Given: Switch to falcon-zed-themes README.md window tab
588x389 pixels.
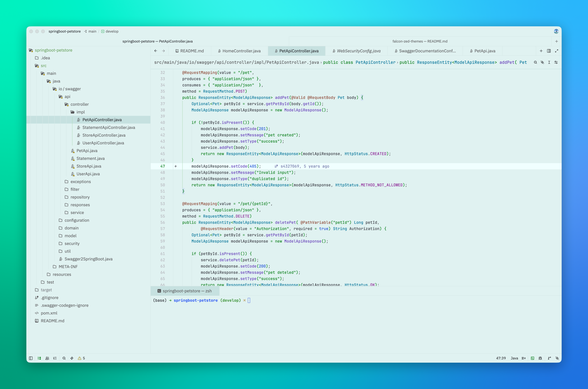Looking at the screenshot, I should pyautogui.click(x=420, y=41).
